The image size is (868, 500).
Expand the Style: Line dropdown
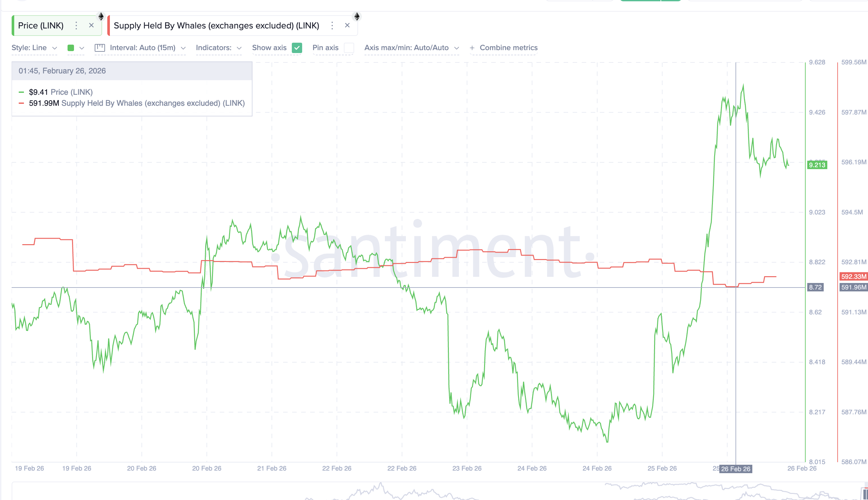coord(34,48)
